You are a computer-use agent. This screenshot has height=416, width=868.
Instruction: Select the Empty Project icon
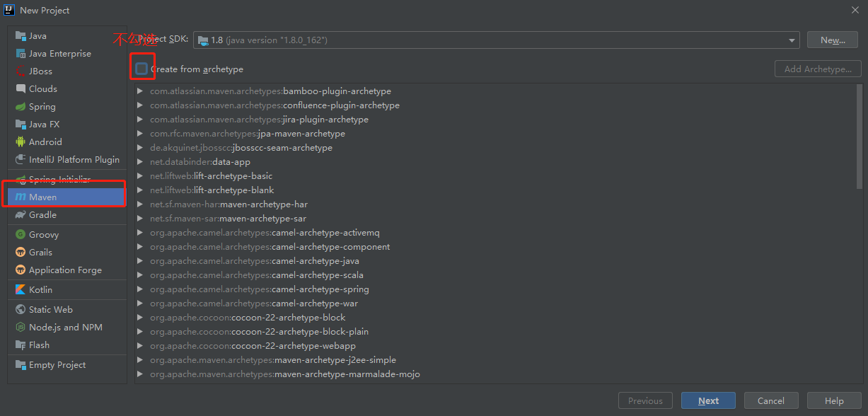(x=21, y=365)
